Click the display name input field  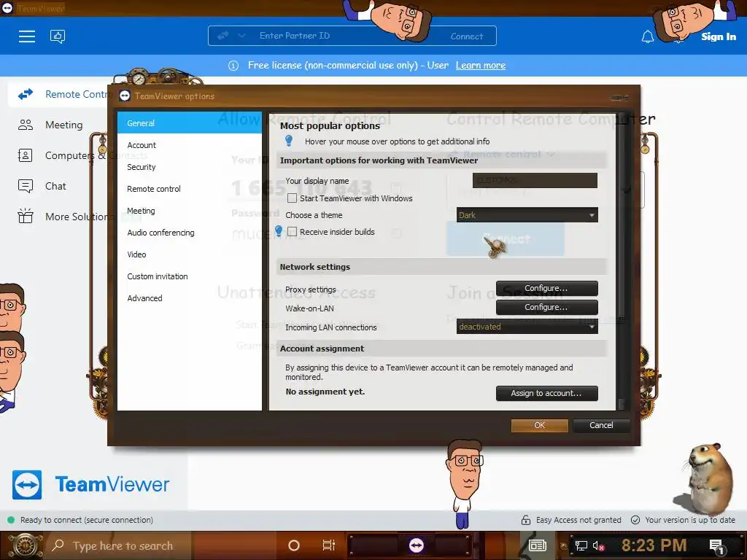(535, 181)
